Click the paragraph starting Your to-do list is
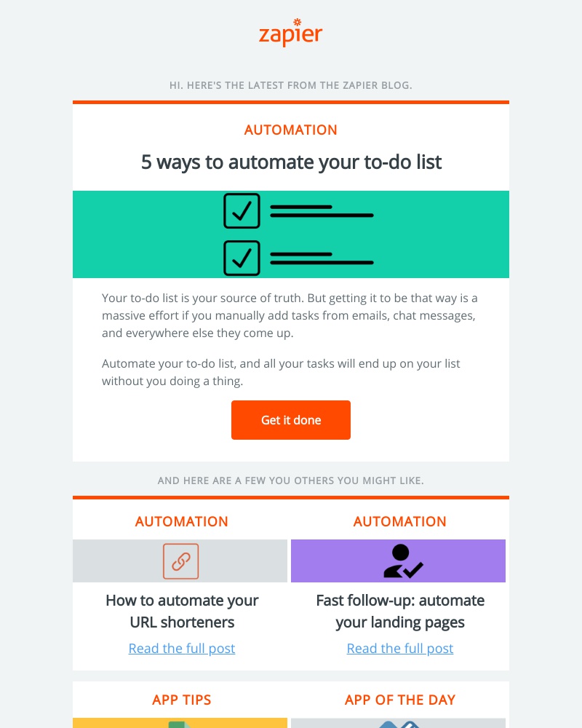Image resolution: width=582 pixels, height=728 pixels. 290,316
